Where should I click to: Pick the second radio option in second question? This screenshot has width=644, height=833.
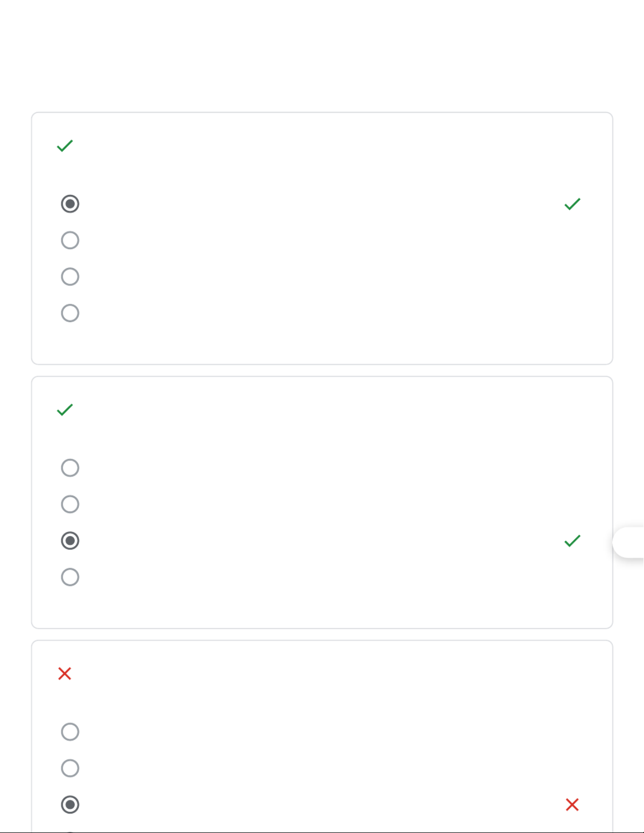(70, 504)
